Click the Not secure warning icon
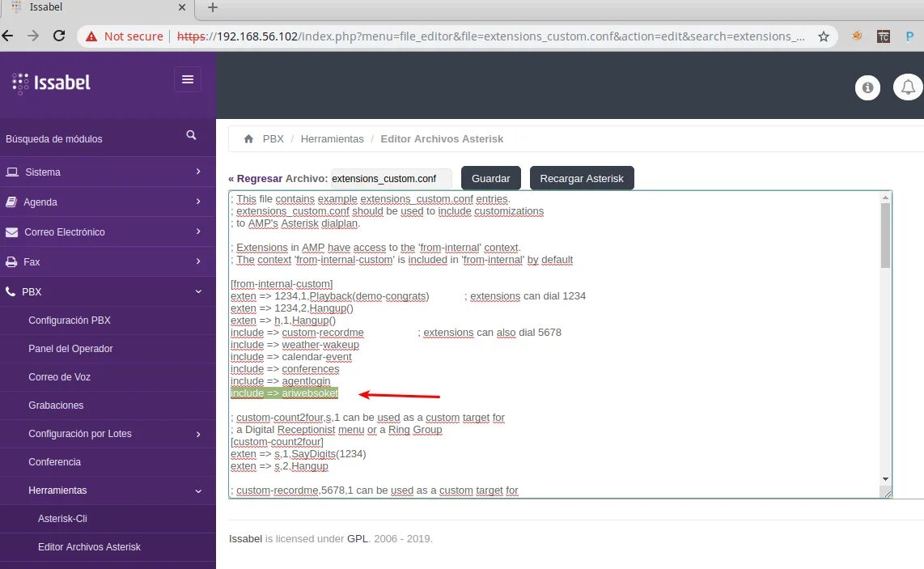Screen dimensions: 924x569 click(91, 36)
